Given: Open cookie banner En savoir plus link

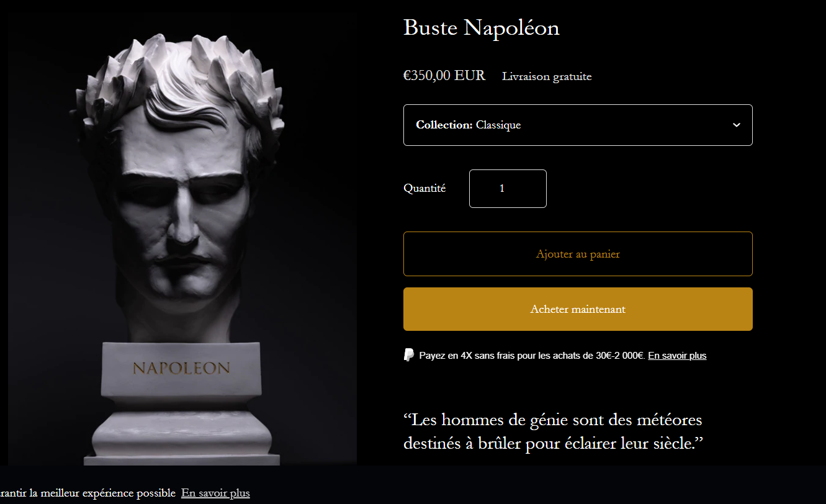Looking at the screenshot, I should tap(215, 493).
